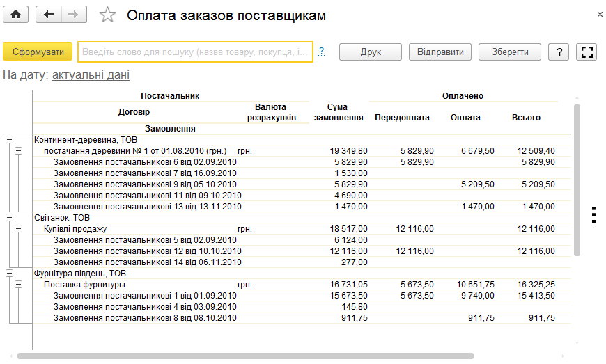The height and width of the screenshot is (364, 606).
Task: Click the Друк button
Action: click(371, 52)
